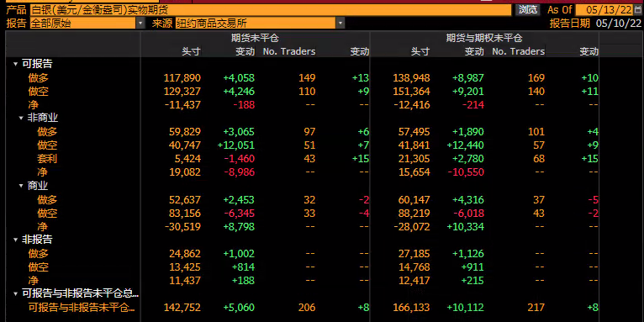
Task: Click the 可报告与非报告未平仓 total row label
Action: click(82, 308)
